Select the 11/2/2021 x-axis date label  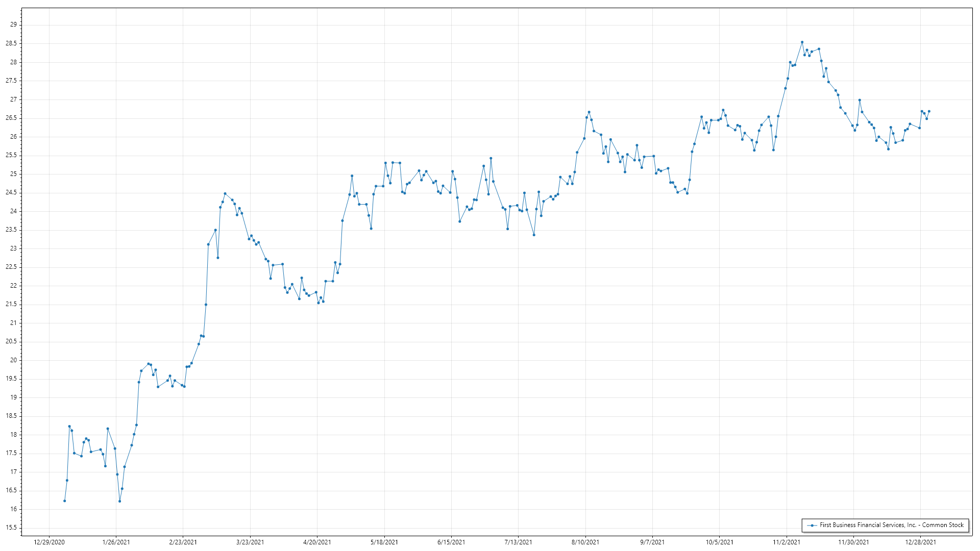(787, 542)
